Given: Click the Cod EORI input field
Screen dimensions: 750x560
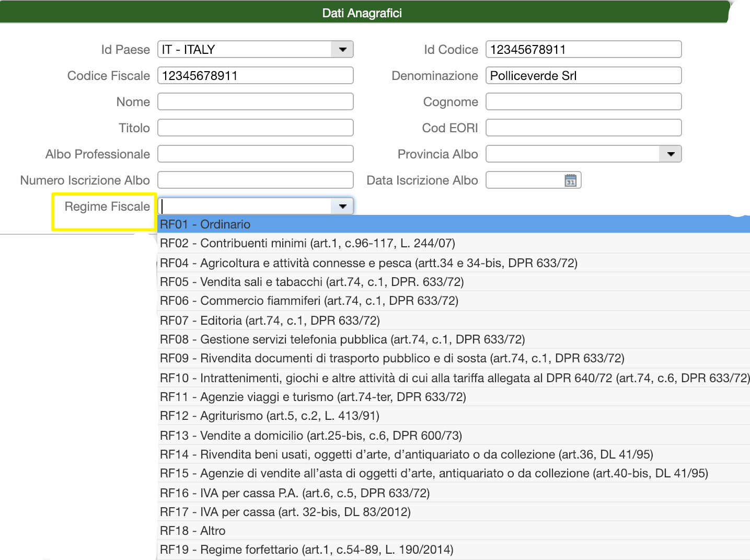Looking at the screenshot, I should coord(583,128).
